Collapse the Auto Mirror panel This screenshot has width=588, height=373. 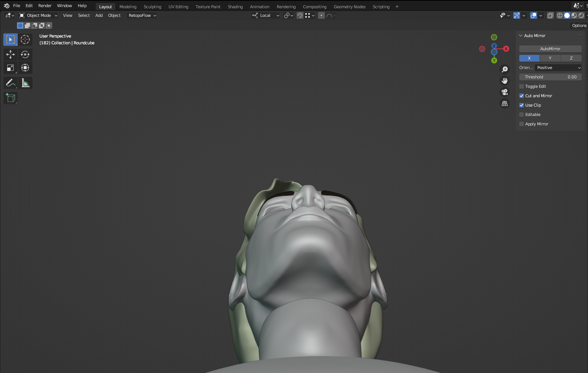point(520,36)
